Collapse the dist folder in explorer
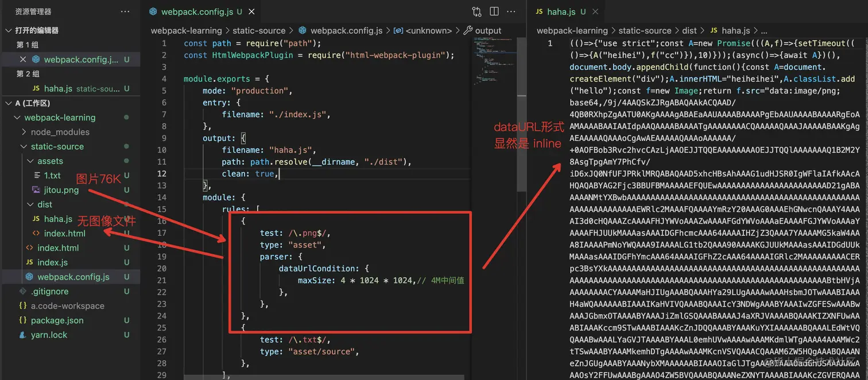The image size is (868, 380). click(x=45, y=204)
